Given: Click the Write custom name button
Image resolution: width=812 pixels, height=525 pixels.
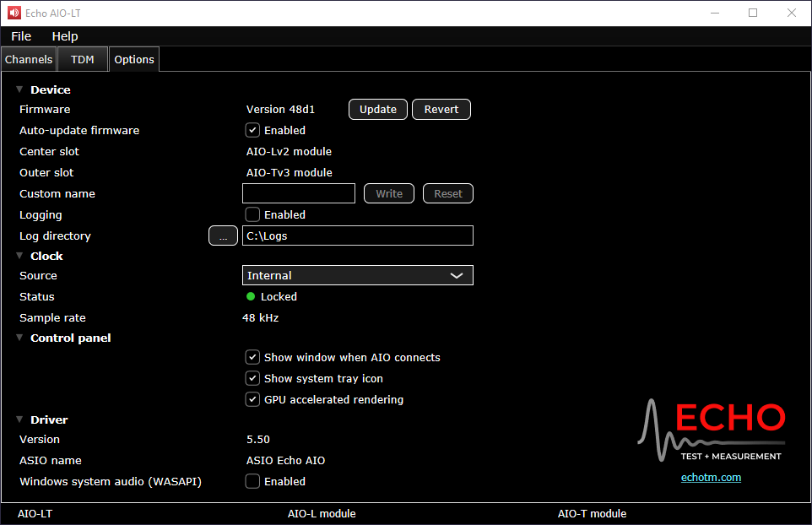Looking at the screenshot, I should pos(389,193).
